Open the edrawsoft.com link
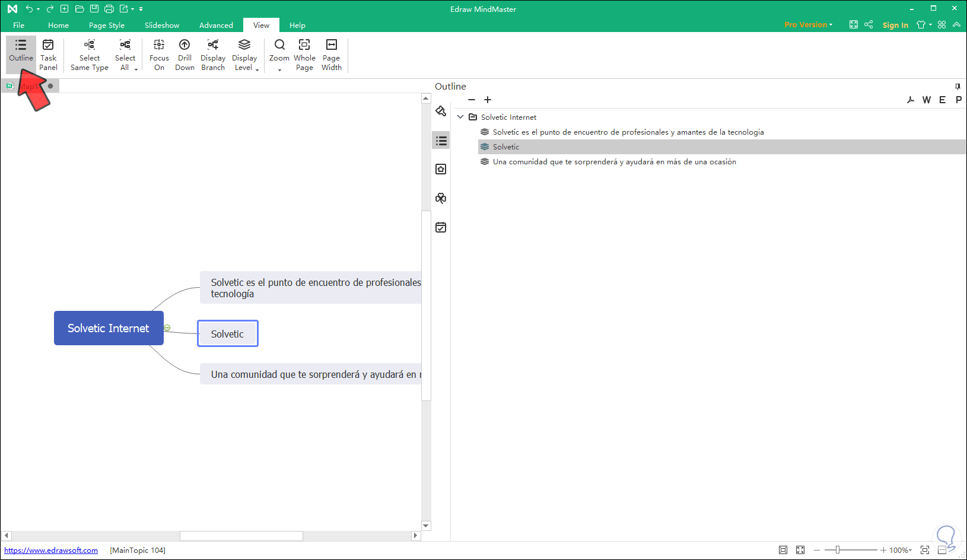967x560 pixels. point(51,551)
